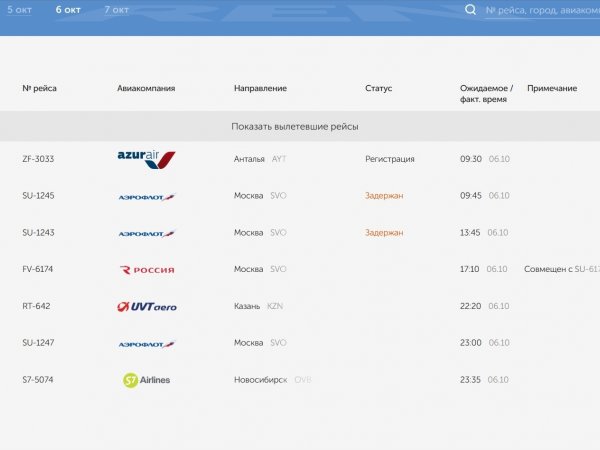Click the Авиакомпания column header
This screenshot has width=600, height=450.
point(146,88)
